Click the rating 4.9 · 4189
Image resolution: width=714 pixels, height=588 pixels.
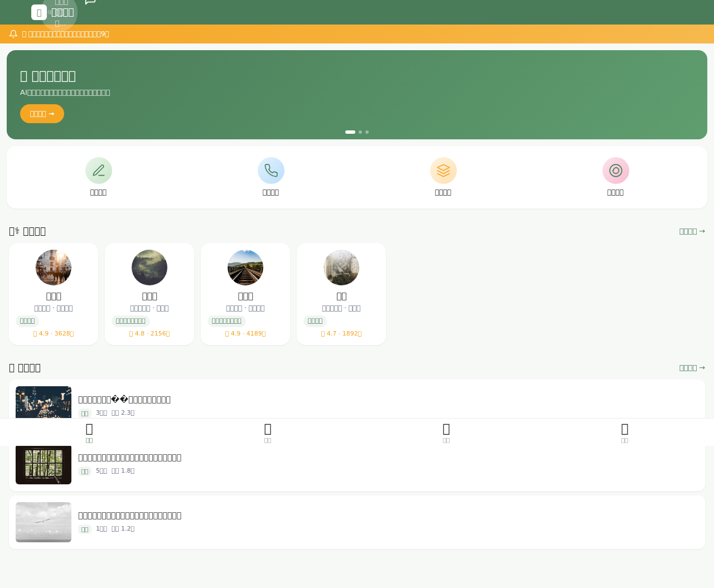[x=245, y=333]
